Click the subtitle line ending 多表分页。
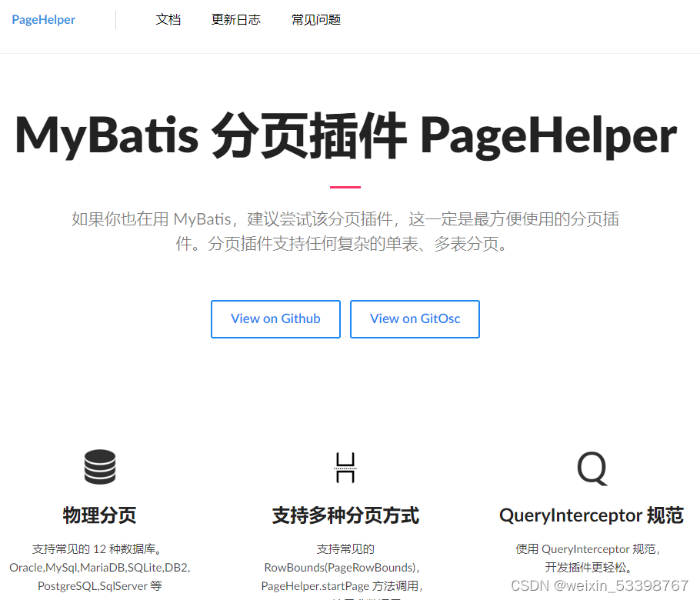The height and width of the screenshot is (600, 700). [x=342, y=244]
